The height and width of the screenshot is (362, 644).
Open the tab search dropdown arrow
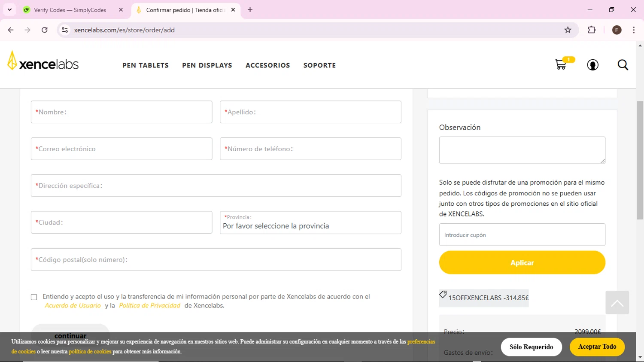[x=9, y=10]
